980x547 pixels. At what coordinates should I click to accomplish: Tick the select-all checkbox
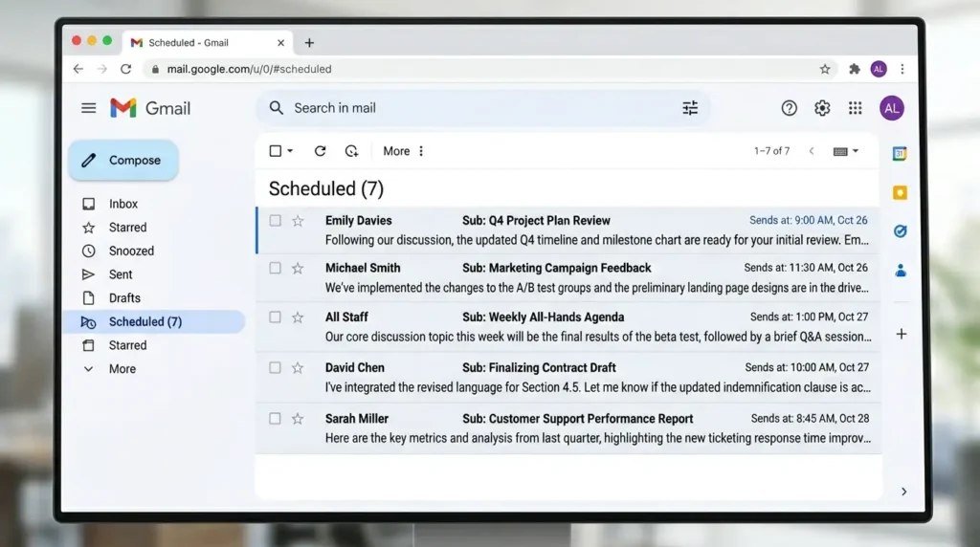[x=275, y=150]
